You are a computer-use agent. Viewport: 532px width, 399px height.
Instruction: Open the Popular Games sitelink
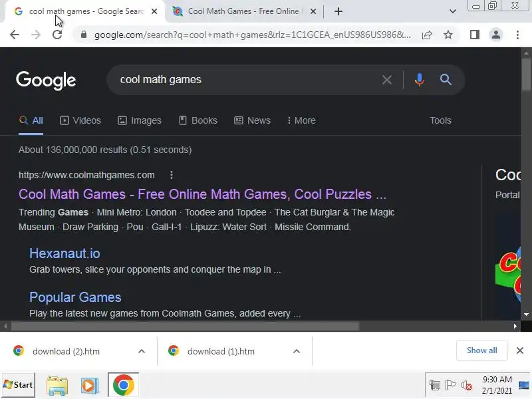pos(75,297)
